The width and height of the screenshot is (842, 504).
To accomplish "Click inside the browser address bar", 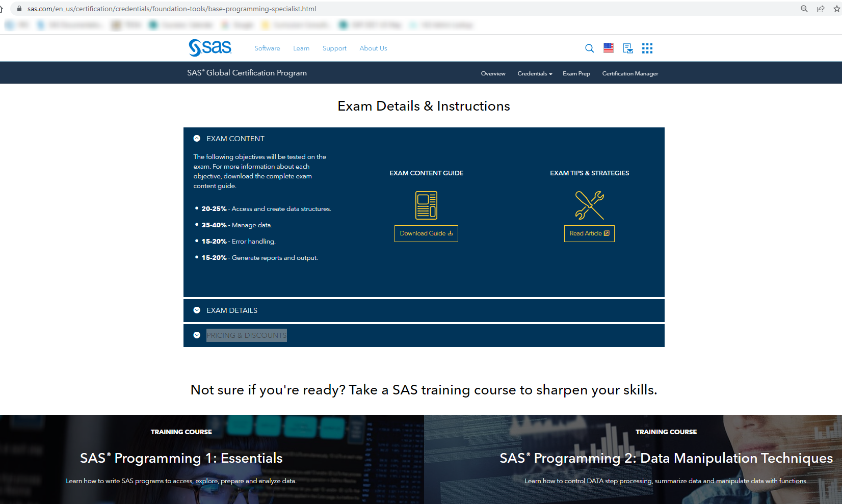I will point(204,9).
